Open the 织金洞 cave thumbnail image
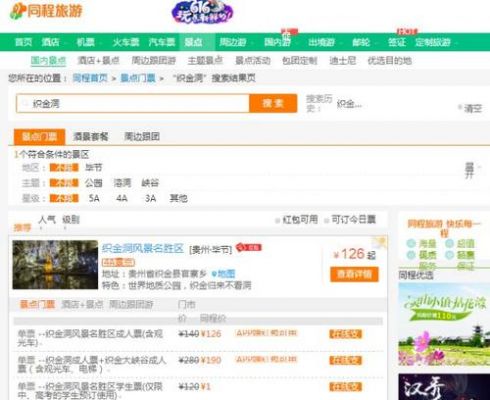Viewport: 490px width, 400px height. pos(55,265)
